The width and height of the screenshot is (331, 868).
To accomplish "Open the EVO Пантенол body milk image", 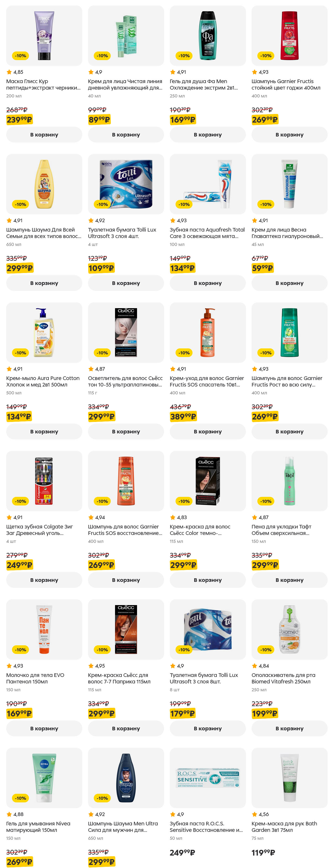I will 44,630.
